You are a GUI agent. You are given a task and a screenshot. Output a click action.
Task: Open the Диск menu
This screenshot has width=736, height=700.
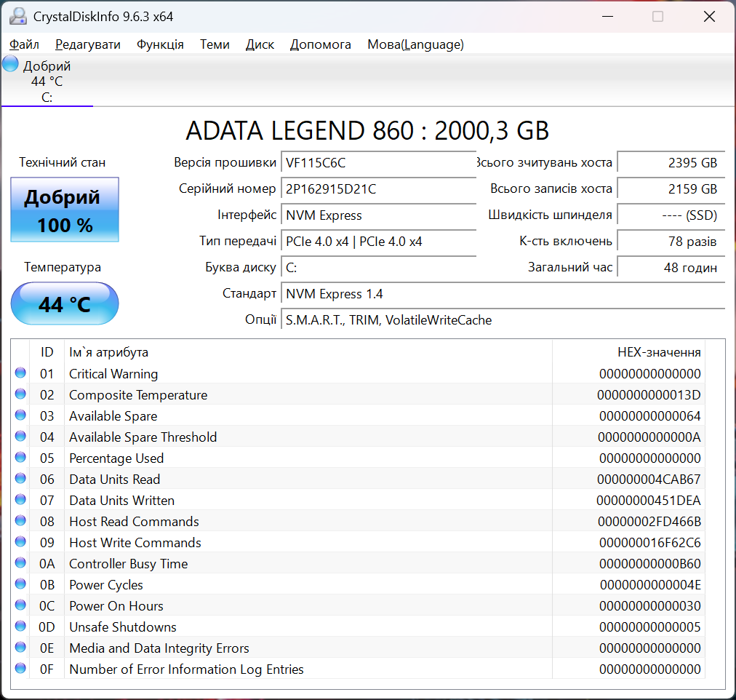pyautogui.click(x=260, y=44)
